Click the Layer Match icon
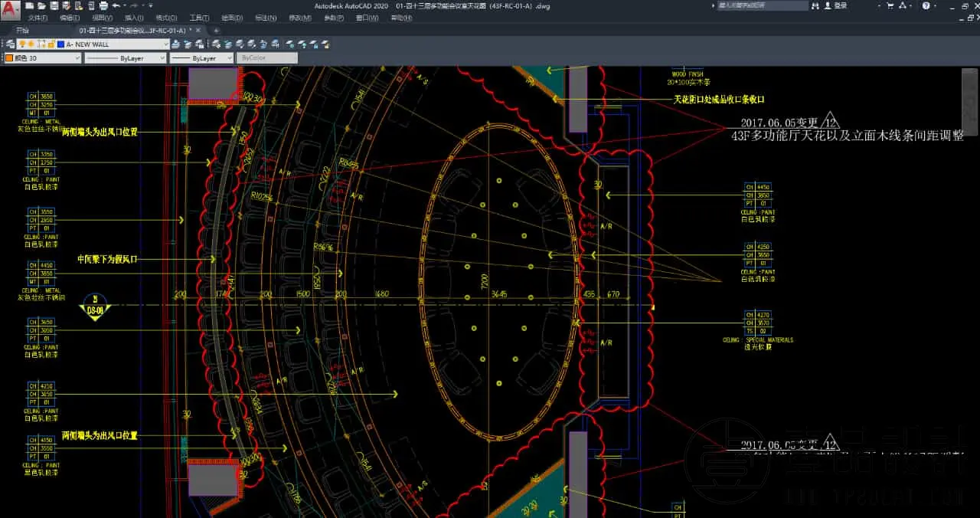Viewport: 980px width, 518px height. pos(217,44)
